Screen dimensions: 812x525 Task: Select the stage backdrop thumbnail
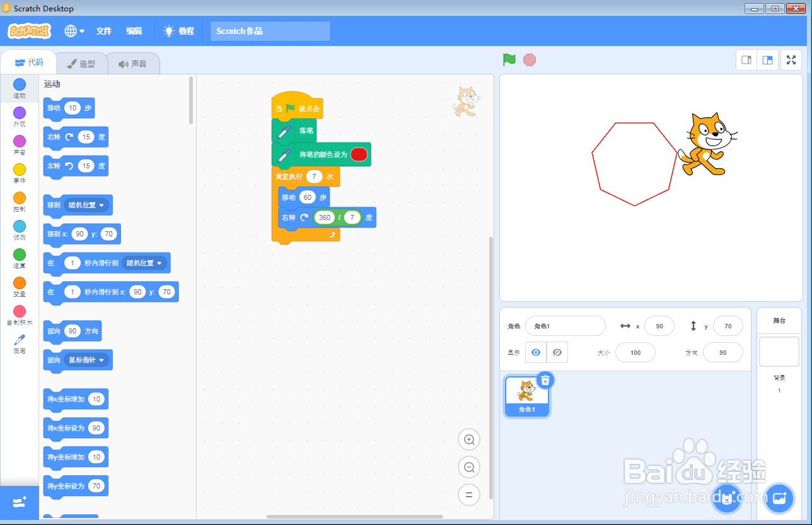779,352
